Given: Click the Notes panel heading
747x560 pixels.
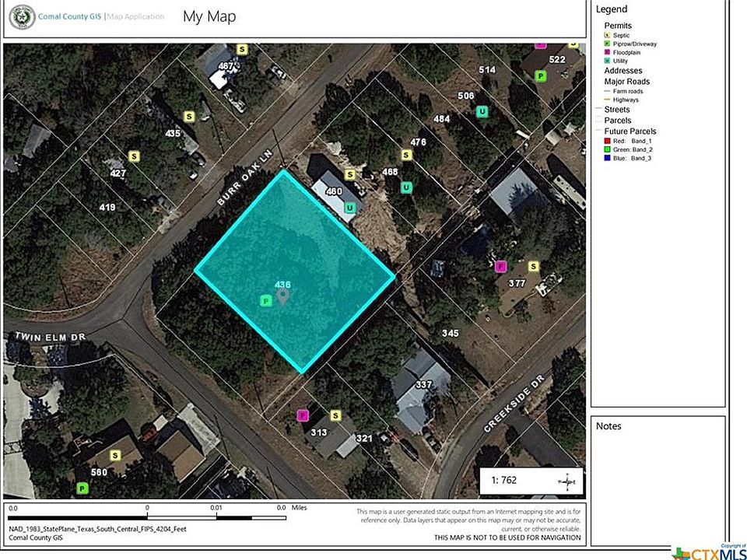Looking at the screenshot, I should [x=608, y=426].
